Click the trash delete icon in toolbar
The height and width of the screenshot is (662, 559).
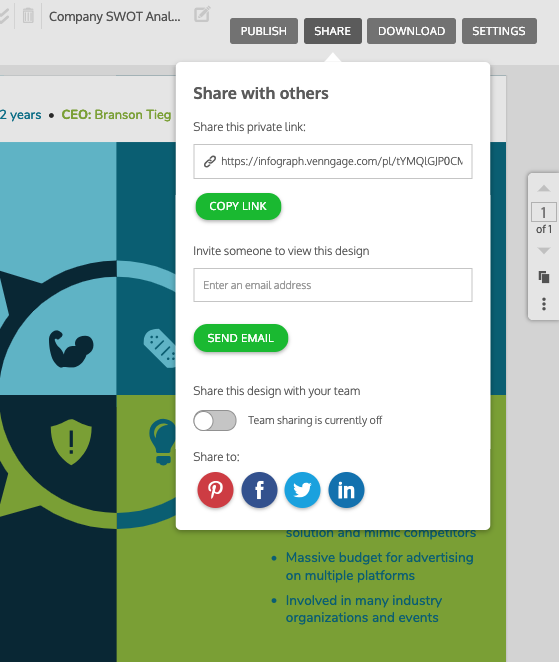click(x=28, y=16)
